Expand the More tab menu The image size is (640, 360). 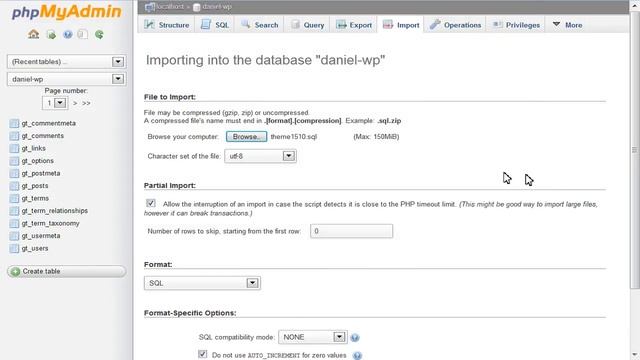pyautogui.click(x=567, y=25)
